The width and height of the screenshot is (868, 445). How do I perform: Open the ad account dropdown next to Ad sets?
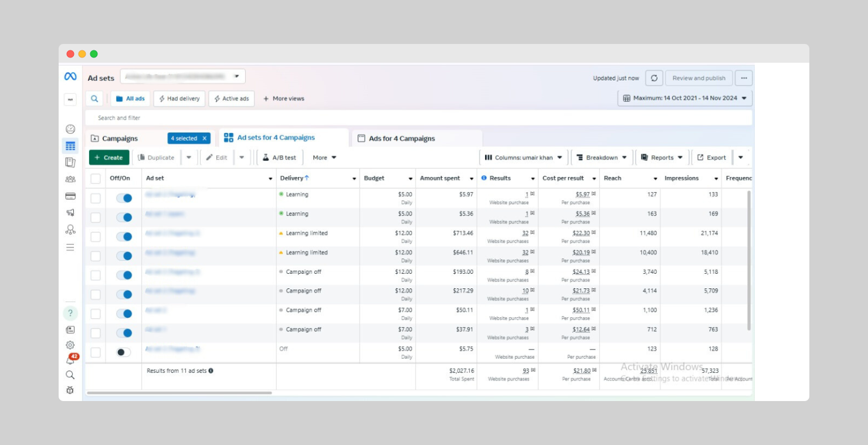tap(183, 77)
